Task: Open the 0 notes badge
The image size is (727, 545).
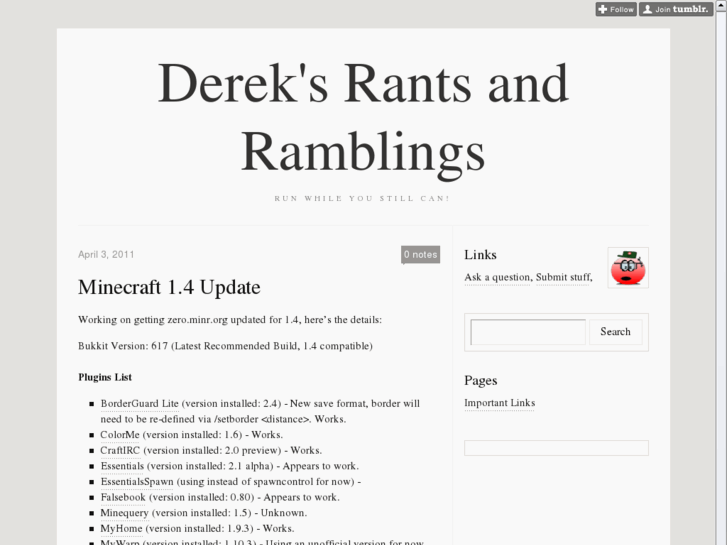Action: (x=421, y=254)
